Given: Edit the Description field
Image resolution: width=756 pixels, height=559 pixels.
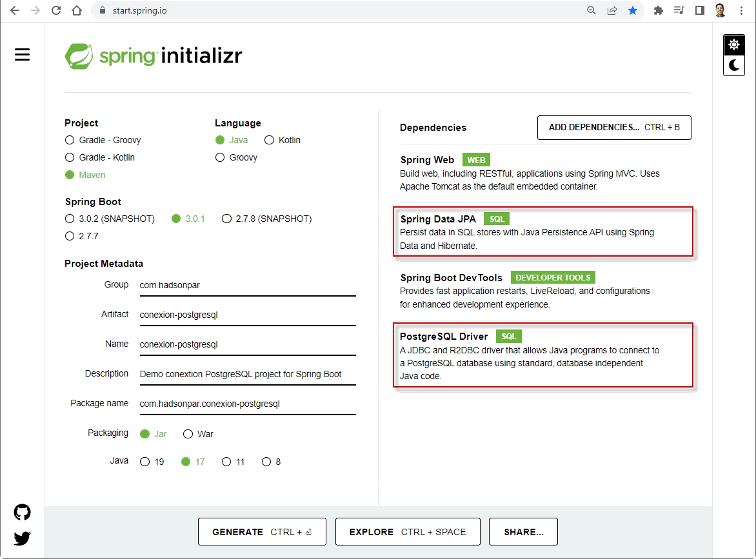Looking at the screenshot, I should coord(248,374).
